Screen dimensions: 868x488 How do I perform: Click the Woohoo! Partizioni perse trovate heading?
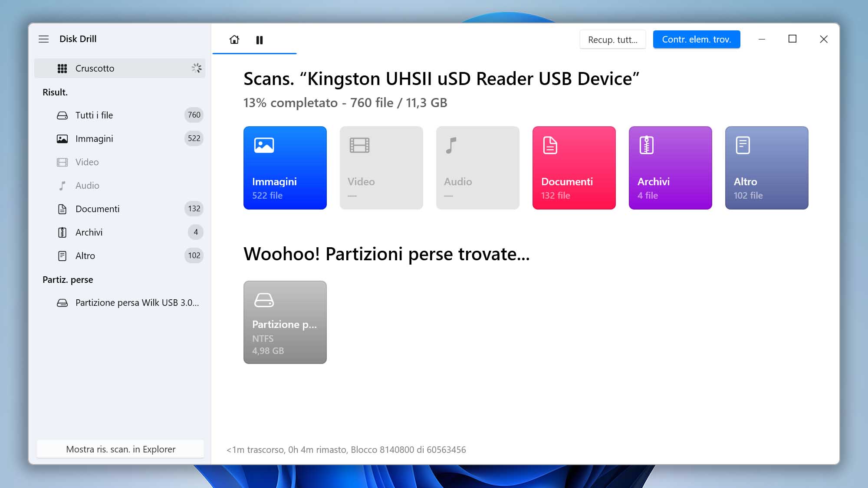[x=387, y=254]
